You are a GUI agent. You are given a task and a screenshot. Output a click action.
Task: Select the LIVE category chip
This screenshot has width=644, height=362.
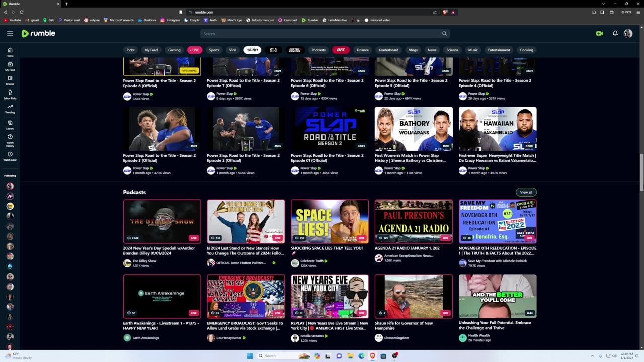coord(195,50)
